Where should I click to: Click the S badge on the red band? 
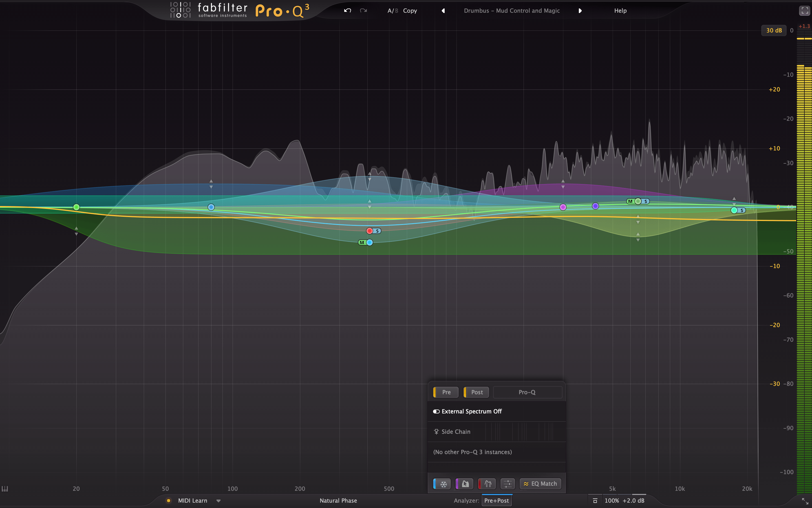point(378,231)
